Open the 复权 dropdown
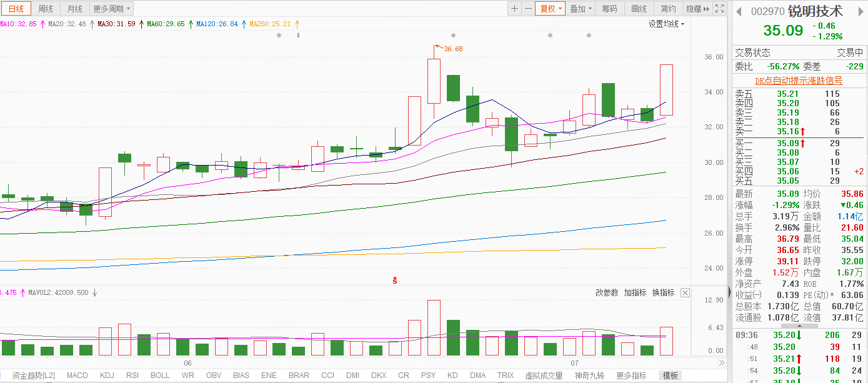 551,9
